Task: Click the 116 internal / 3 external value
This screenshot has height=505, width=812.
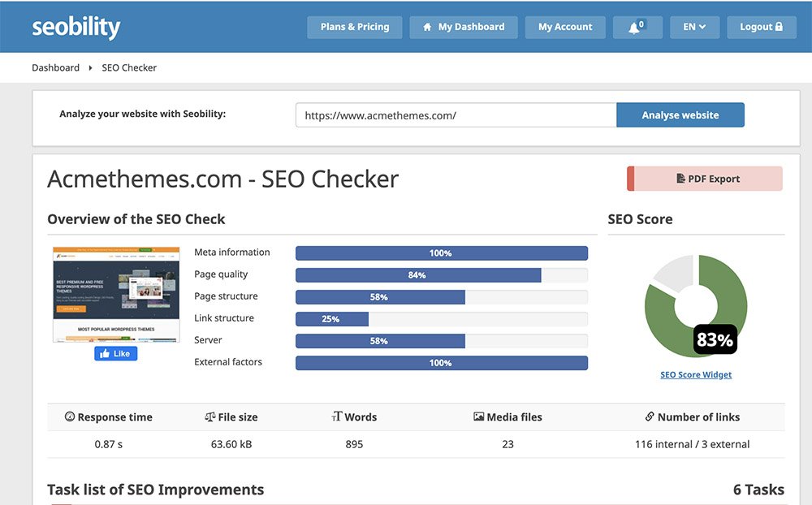Action: (693, 444)
